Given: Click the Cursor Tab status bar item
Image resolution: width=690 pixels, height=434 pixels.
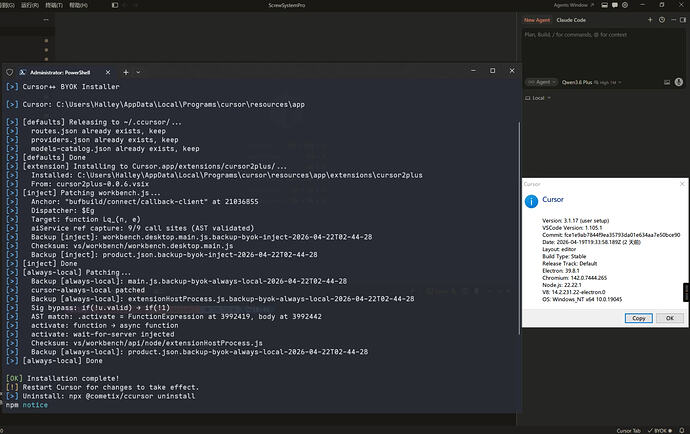Looking at the screenshot, I should tap(628, 430).
